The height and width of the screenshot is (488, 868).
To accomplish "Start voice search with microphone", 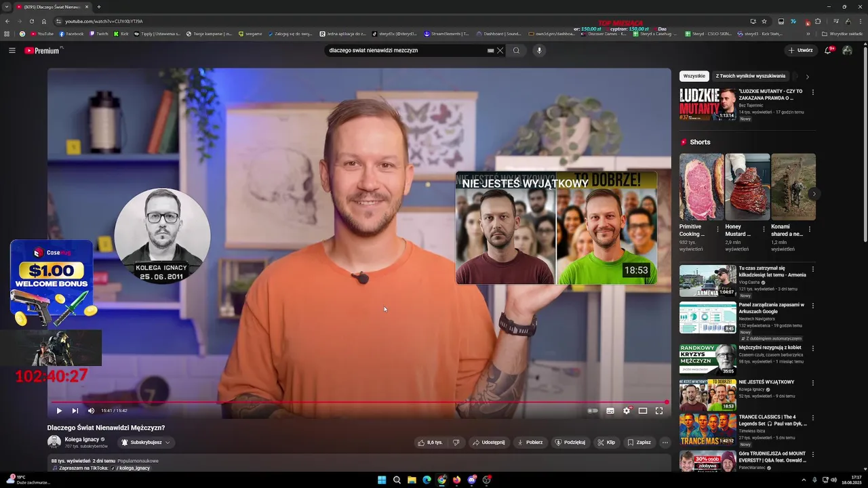I will pyautogui.click(x=539, y=50).
